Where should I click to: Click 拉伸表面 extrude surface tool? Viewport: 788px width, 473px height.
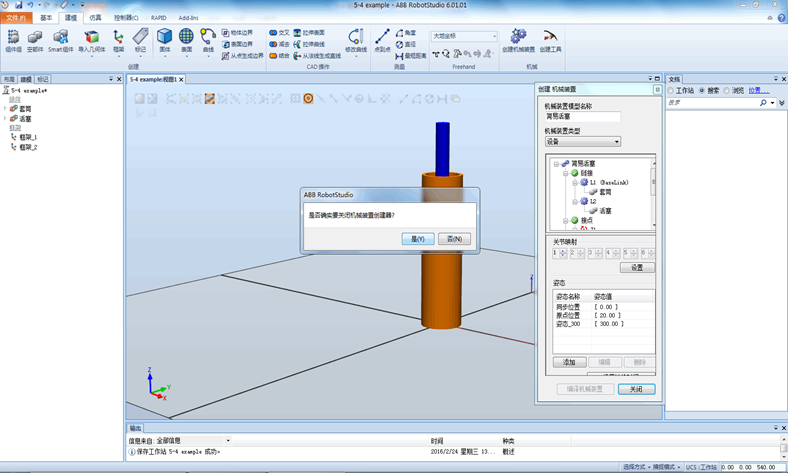point(309,33)
